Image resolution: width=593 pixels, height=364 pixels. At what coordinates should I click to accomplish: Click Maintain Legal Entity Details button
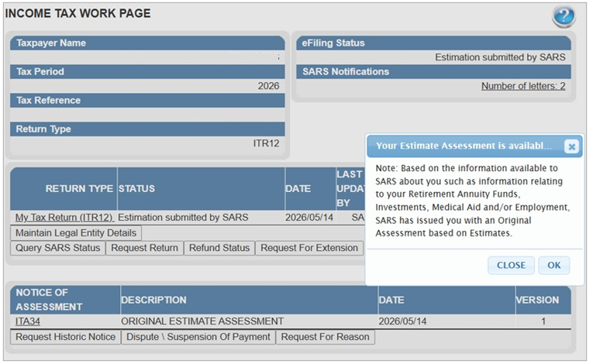(x=76, y=233)
